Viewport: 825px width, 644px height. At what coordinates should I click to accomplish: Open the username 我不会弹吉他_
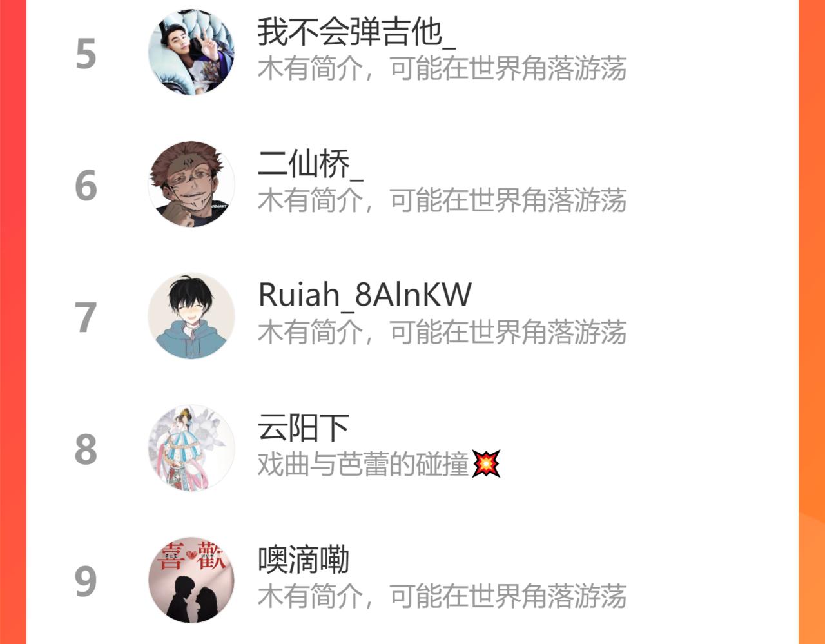tap(356, 32)
